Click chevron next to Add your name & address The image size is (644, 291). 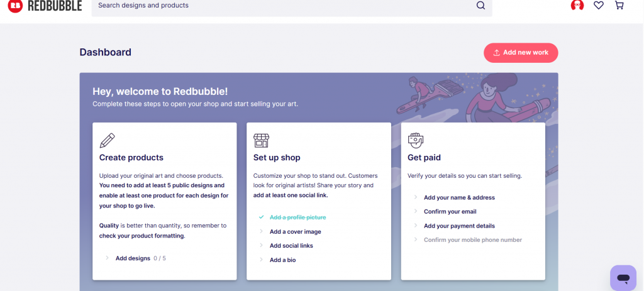point(415,197)
